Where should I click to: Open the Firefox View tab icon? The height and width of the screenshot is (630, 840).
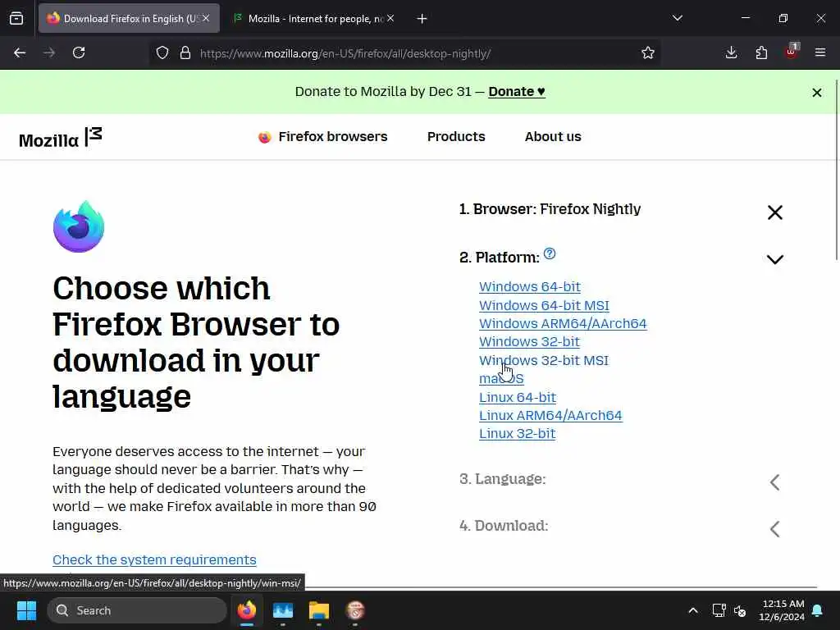pos(16,19)
